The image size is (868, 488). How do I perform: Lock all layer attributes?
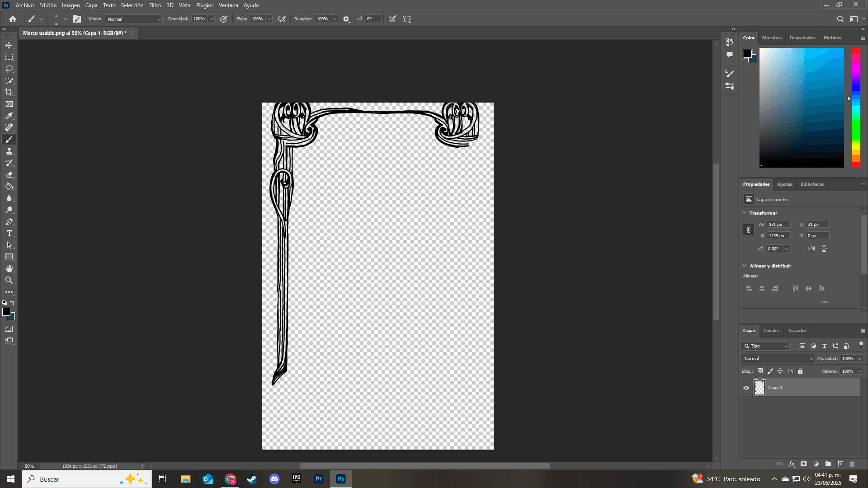click(800, 371)
